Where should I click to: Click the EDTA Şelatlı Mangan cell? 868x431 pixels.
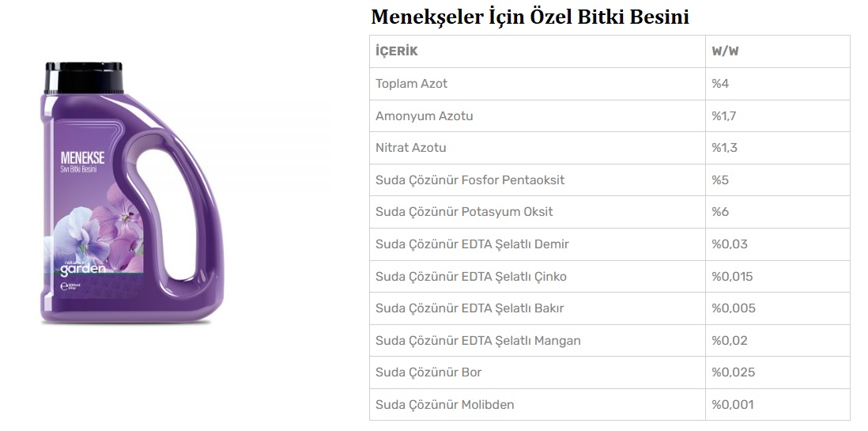(538, 341)
